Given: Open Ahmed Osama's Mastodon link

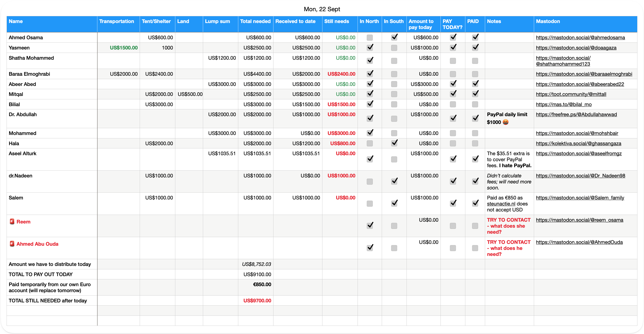Looking at the screenshot, I should coord(580,38).
